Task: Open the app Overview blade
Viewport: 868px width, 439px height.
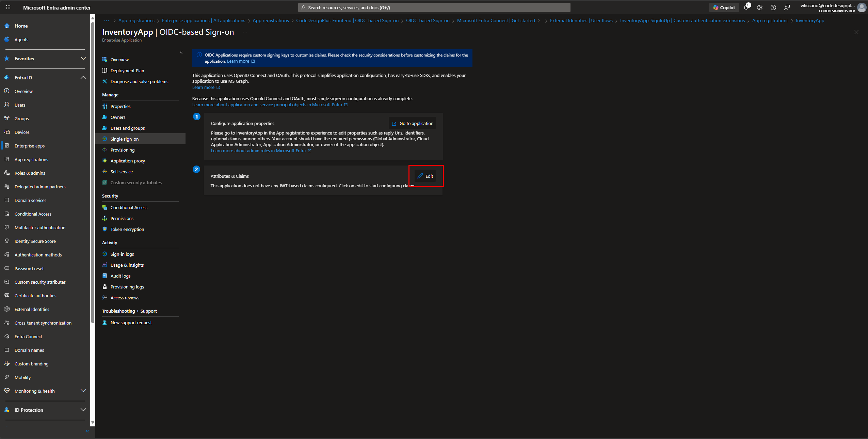Action: (x=119, y=60)
